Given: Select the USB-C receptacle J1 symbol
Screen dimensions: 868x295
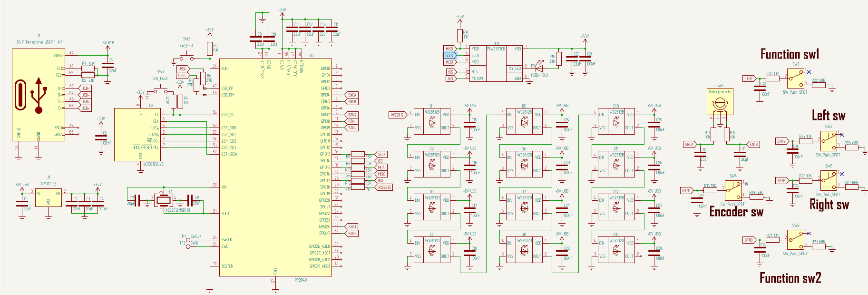Looking at the screenshot, I should pyautogui.click(x=39, y=94).
